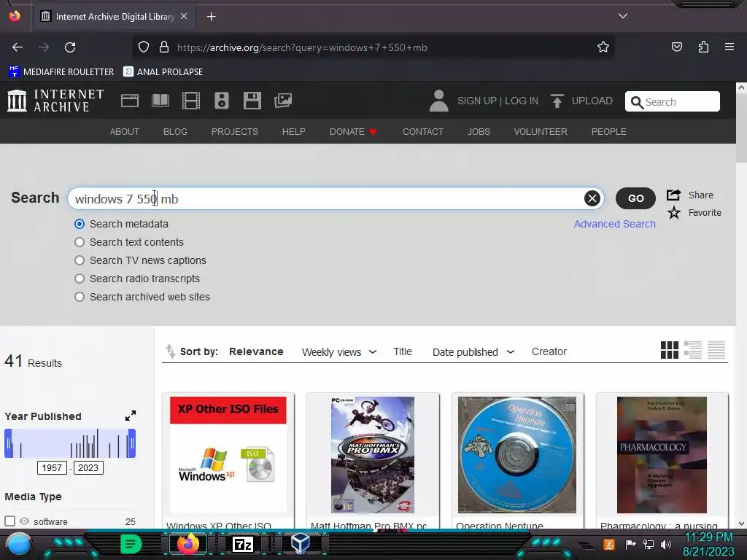Click the user avatar icon
The image size is (747, 560).
[438, 101]
